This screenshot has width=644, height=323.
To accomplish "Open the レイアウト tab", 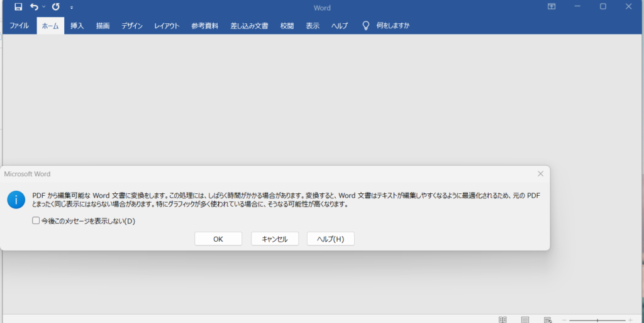I will 167,25.
